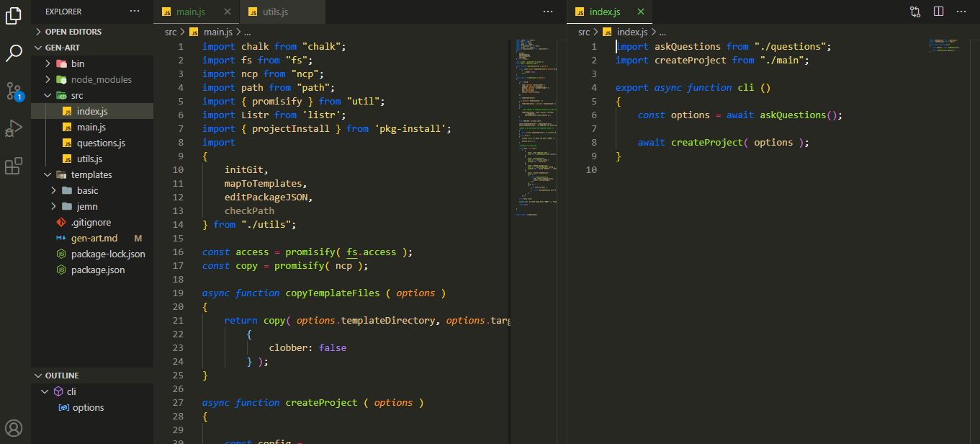Image resolution: width=980 pixels, height=444 pixels.
Task: Click the Accounts icon in activity bar
Action: click(14, 427)
